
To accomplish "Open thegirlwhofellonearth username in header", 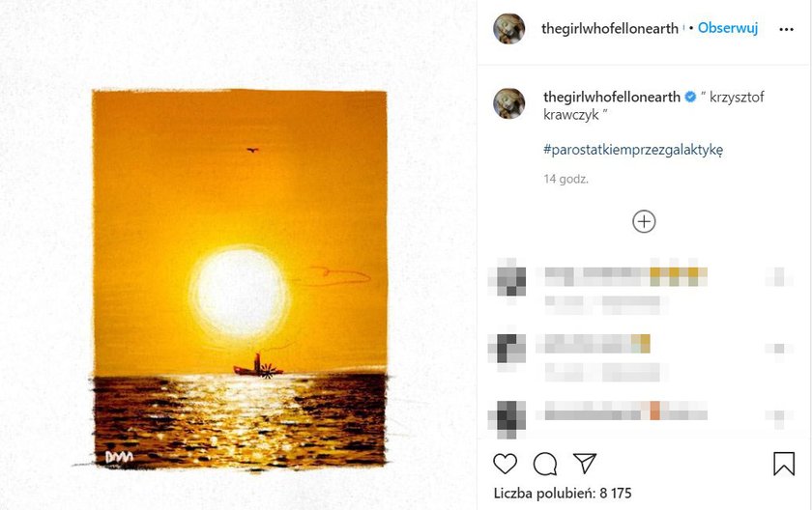I will 610,28.
